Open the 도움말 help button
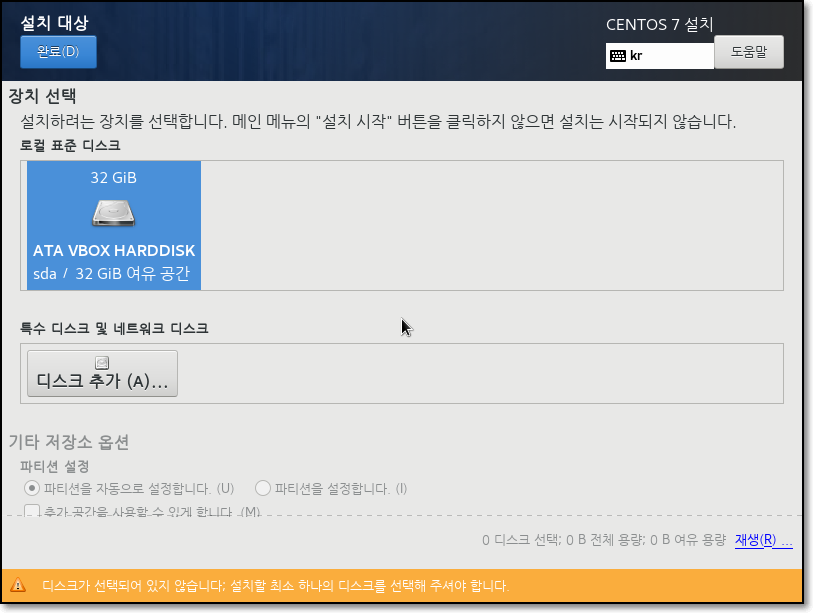Screen dimensions: 813x613 click(749, 52)
